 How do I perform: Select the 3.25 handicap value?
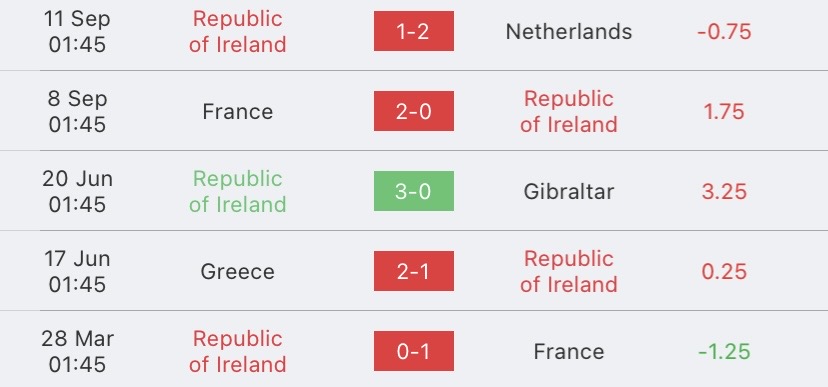pos(724,191)
